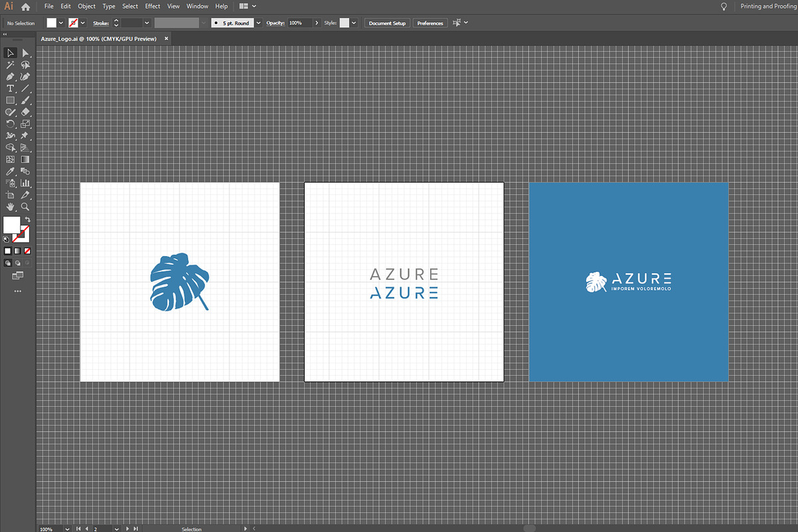Open the File menu
Screen dimensions: 798x532
click(49, 6)
